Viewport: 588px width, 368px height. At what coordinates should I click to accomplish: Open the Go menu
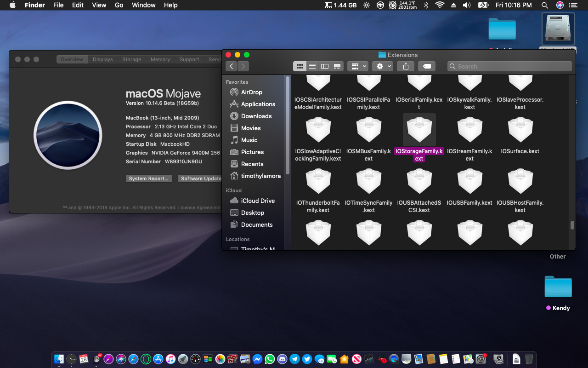[119, 5]
